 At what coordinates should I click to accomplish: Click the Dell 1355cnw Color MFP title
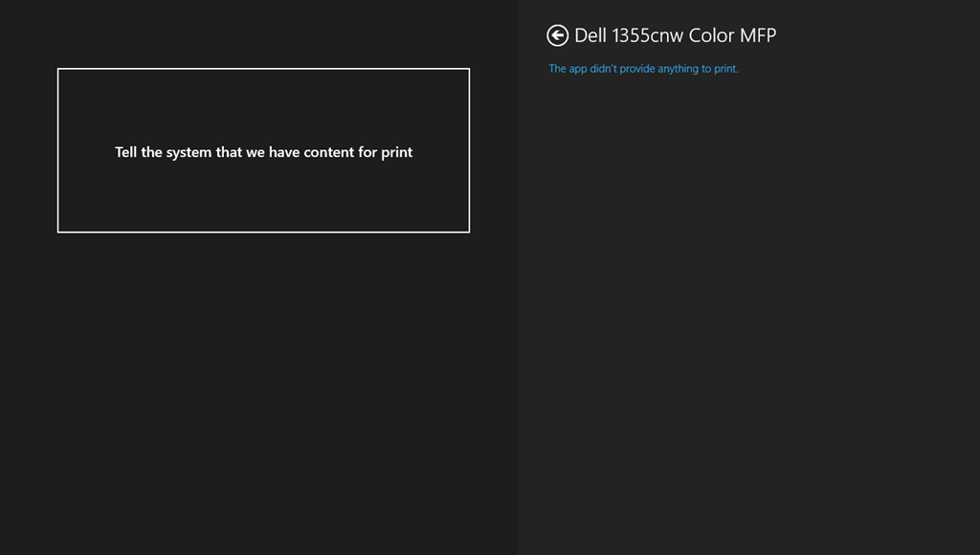[x=675, y=35]
